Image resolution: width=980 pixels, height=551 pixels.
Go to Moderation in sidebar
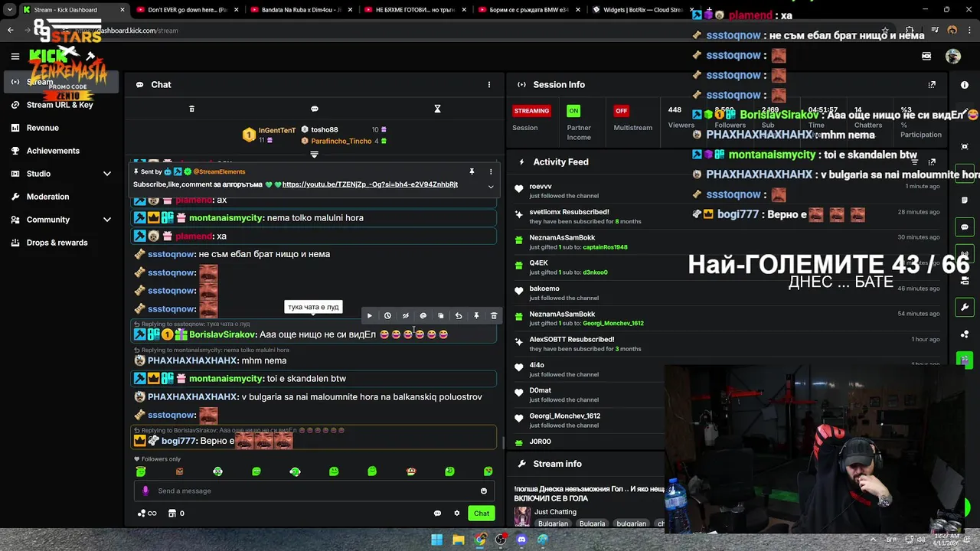47,197
